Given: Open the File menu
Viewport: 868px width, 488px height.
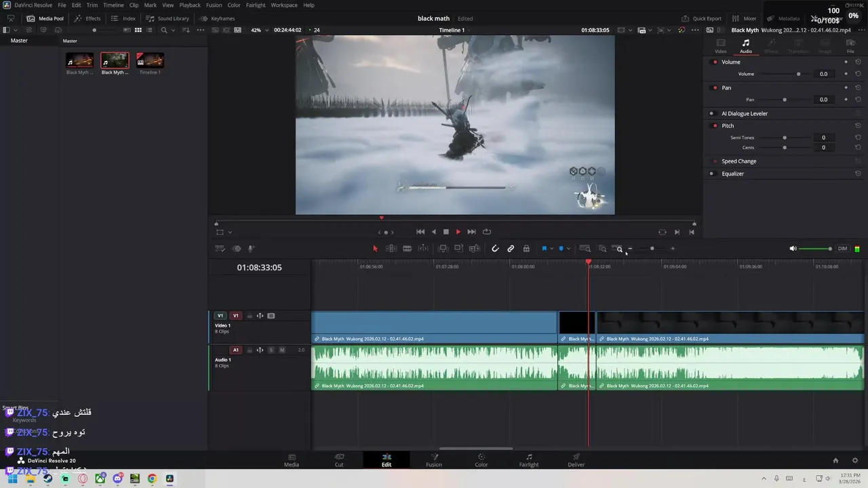Looking at the screenshot, I should pyautogui.click(x=62, y=5).
